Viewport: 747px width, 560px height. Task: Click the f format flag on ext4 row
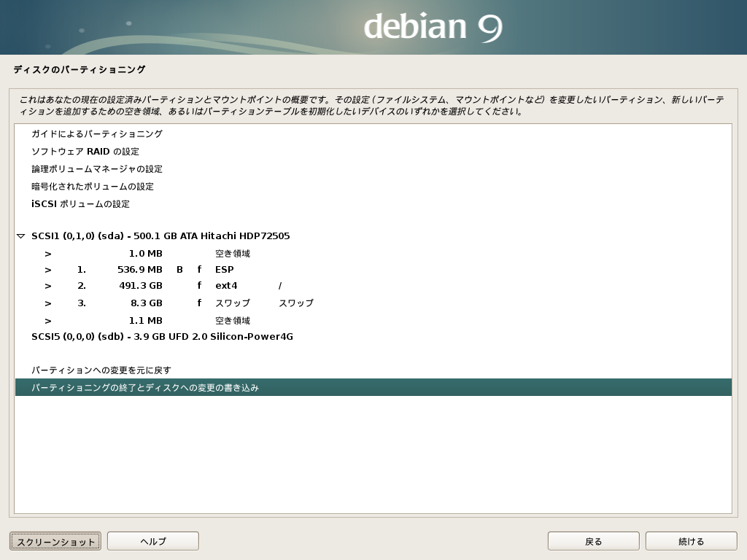tap(199, 286)
